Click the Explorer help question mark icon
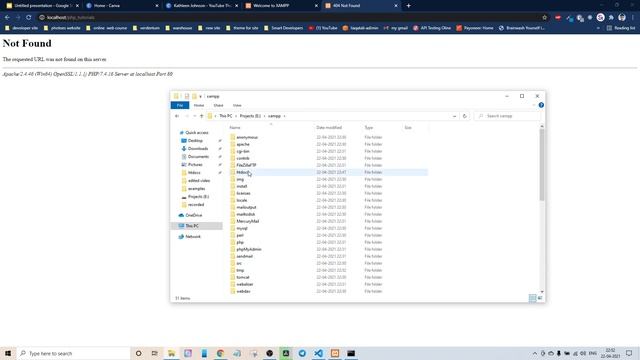The width and height of the screenshot is (640, 360). click(x=541, y=105)
